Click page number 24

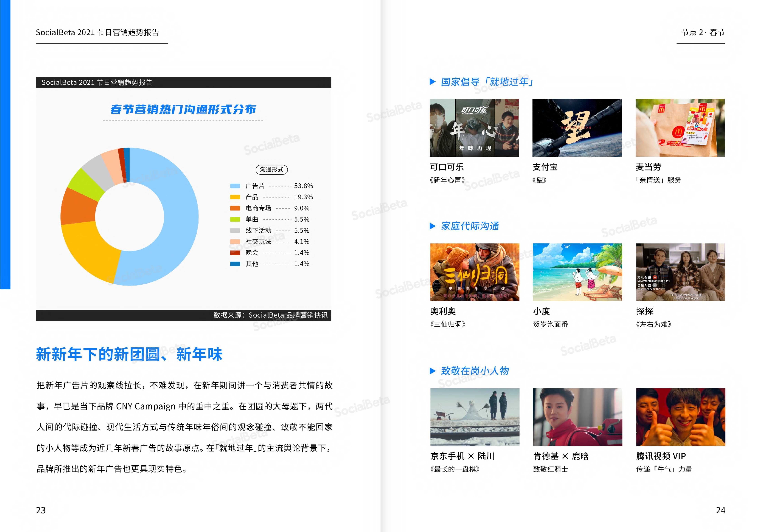pos(721,510)
